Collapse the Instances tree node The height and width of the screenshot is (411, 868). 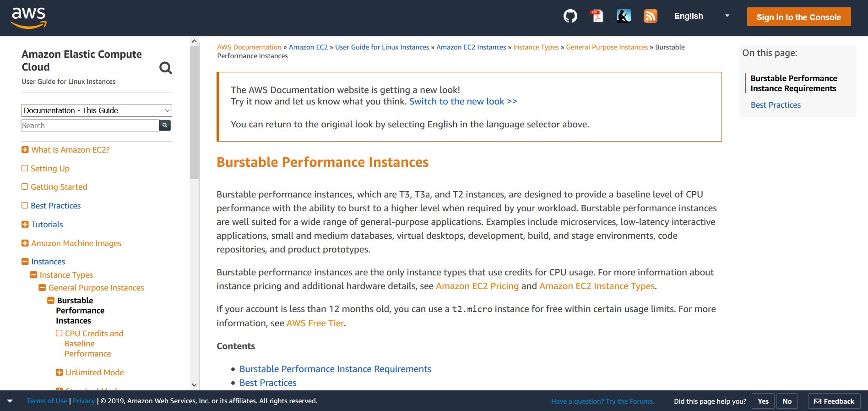coord(25,262)
